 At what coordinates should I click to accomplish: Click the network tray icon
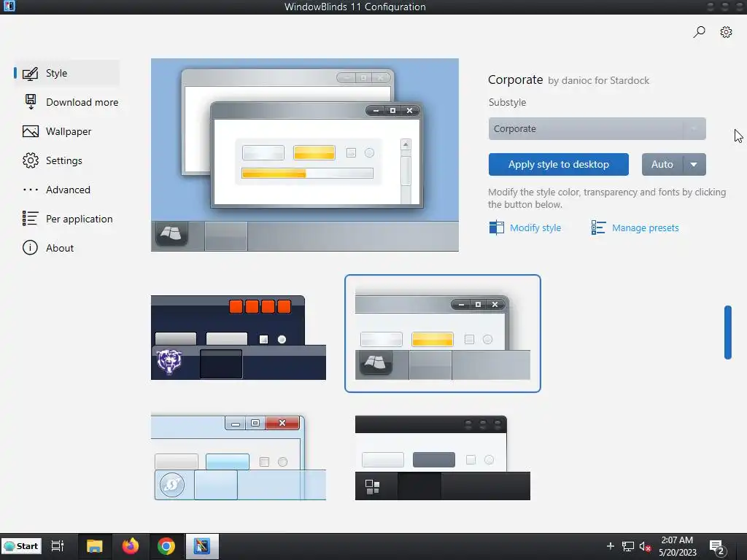628,547
